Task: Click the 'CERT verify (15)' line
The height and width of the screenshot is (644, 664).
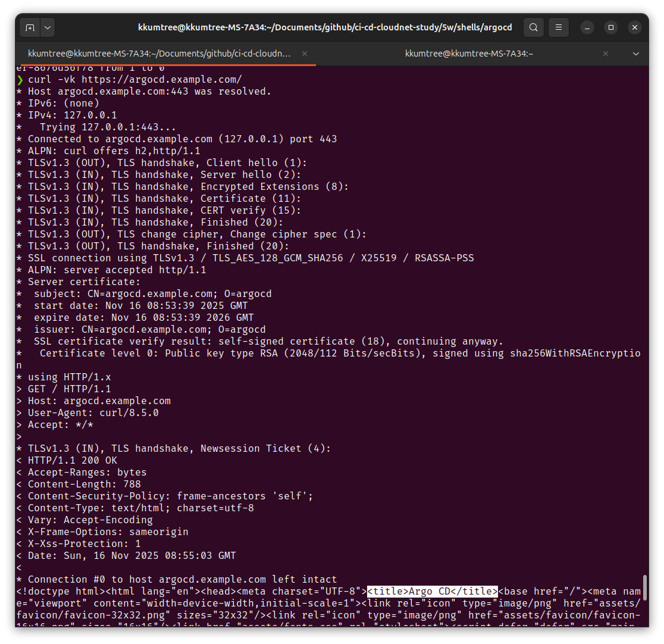Action: coord(158,211)
